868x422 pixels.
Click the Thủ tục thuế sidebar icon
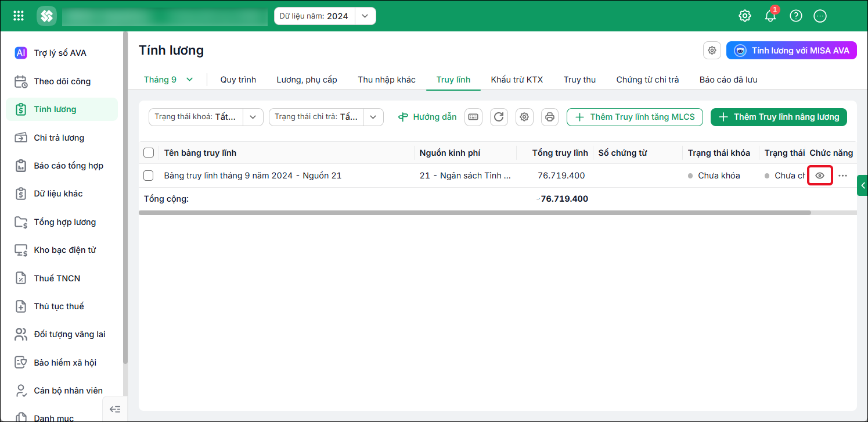(x=21, y=306)
